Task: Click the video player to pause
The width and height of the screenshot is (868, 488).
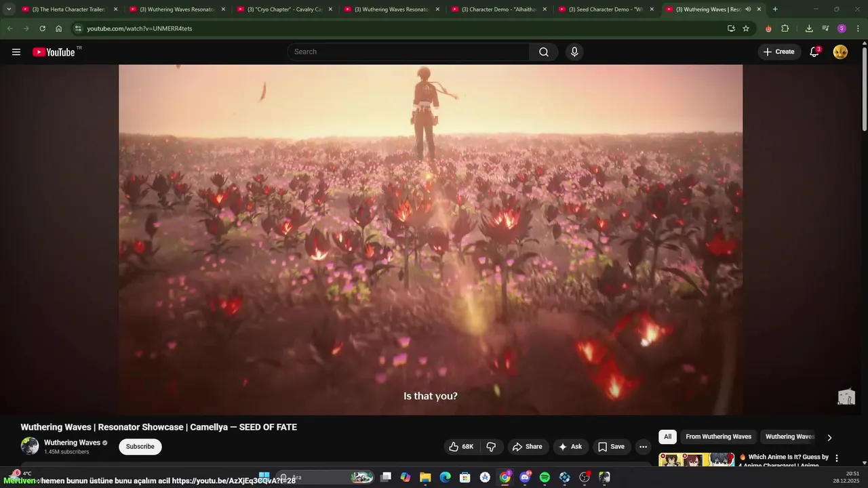Action: click(431, 239)
